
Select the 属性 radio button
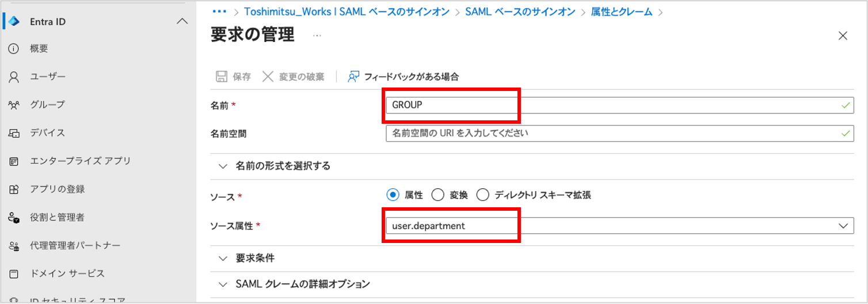(393, 195)
